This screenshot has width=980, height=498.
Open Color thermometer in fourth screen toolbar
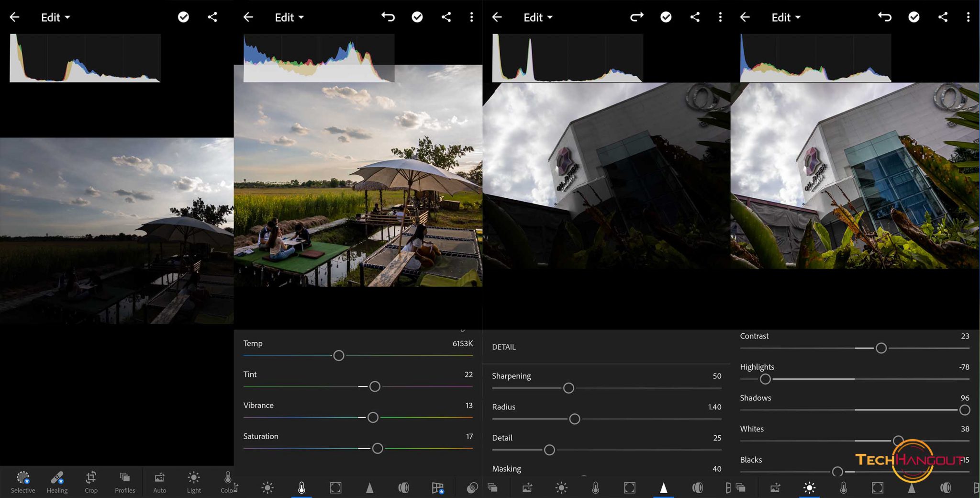click(x=843, y=488)
